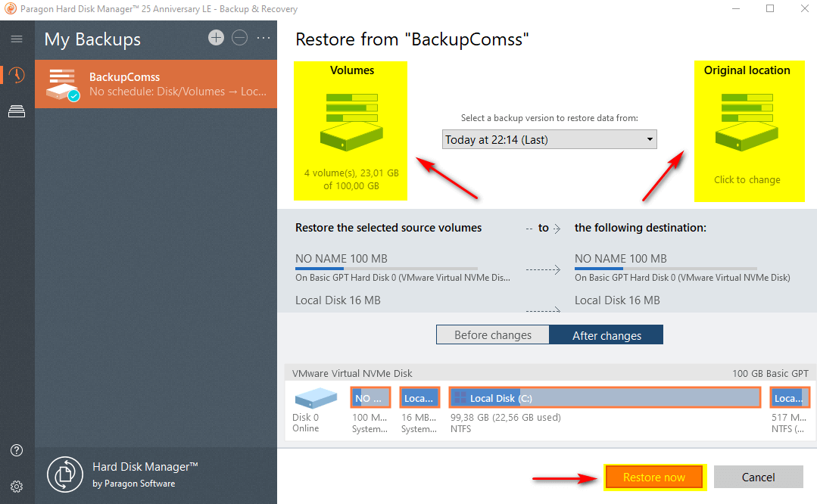Click source volume NO NAME 100 MB

341,259
